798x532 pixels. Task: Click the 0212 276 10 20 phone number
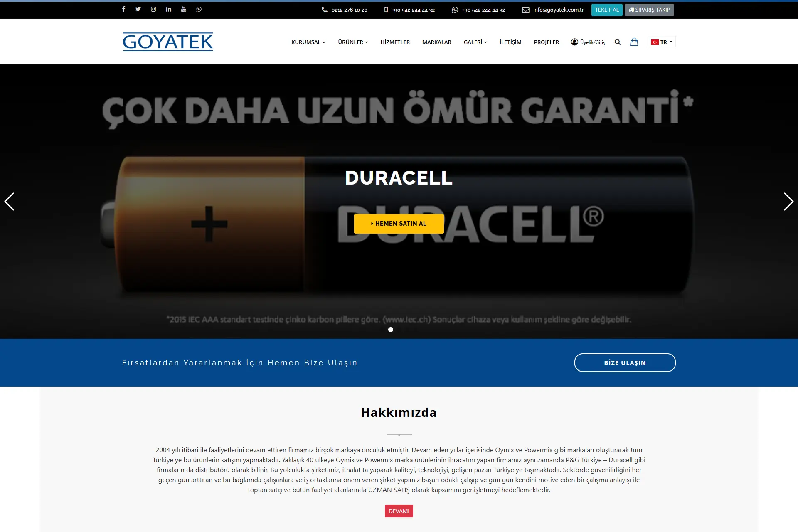(350, 10)
